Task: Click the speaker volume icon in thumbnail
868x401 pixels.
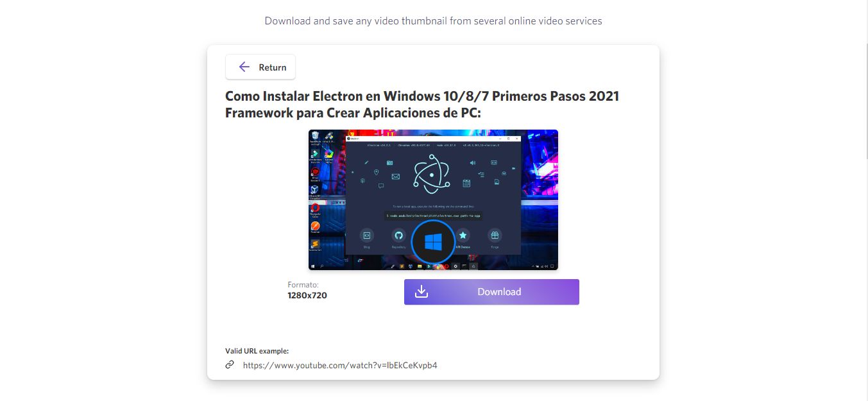Action: [473, 163]
